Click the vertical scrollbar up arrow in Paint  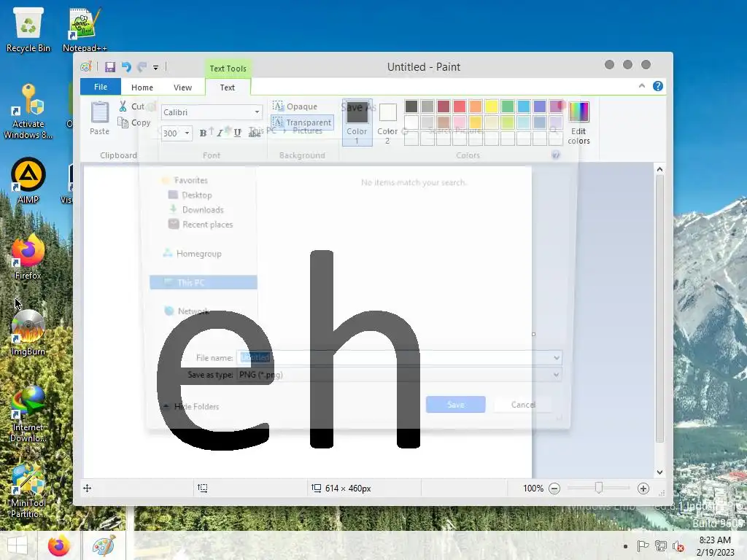659,169
